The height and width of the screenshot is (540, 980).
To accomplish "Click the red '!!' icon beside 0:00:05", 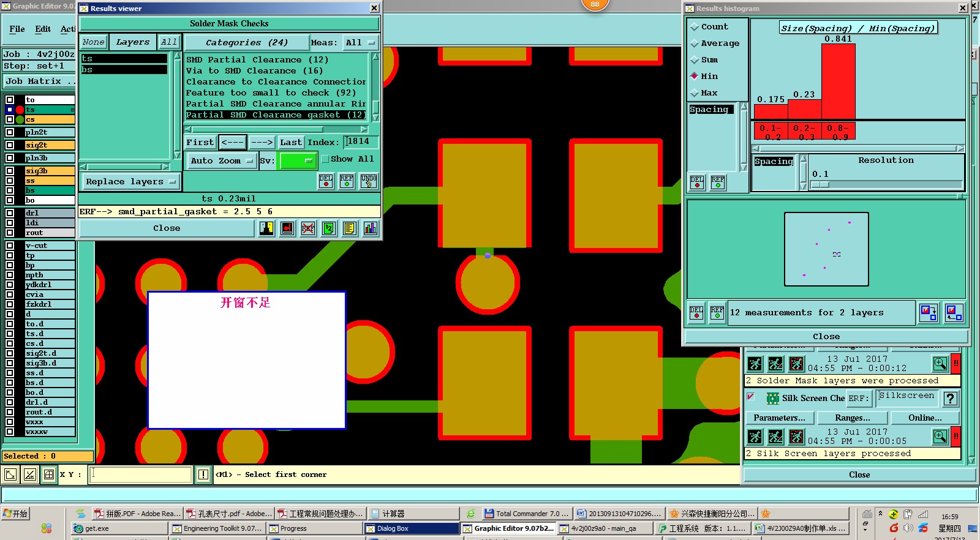I will pyautogui.click(x=956, y=437).
